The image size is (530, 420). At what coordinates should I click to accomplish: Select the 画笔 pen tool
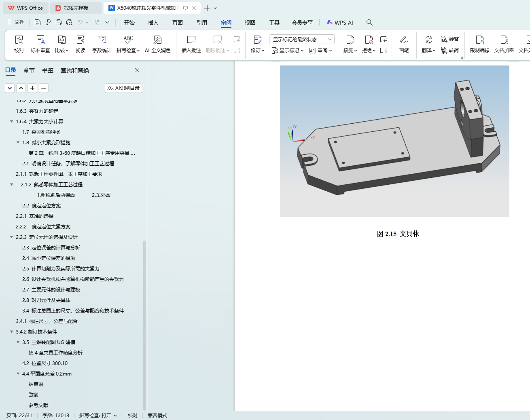pyautogui.click(x=404, y=44)
